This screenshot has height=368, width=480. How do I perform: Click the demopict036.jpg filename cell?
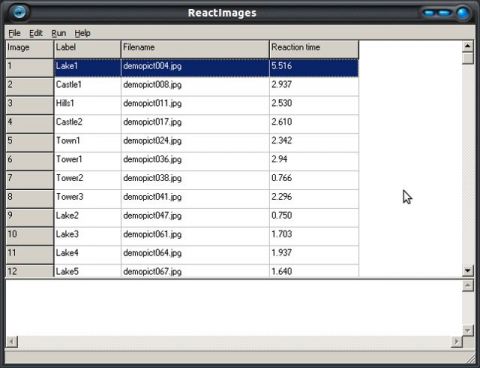[x=195, y=161]
